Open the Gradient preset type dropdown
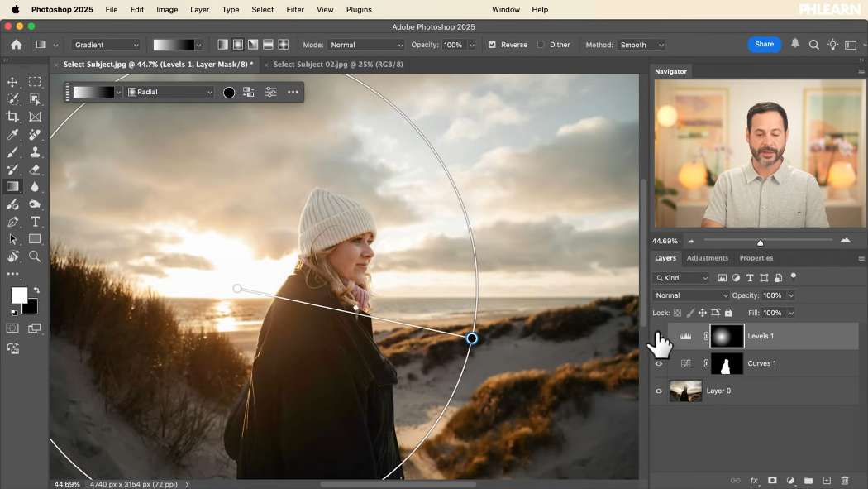 (106, 45)
